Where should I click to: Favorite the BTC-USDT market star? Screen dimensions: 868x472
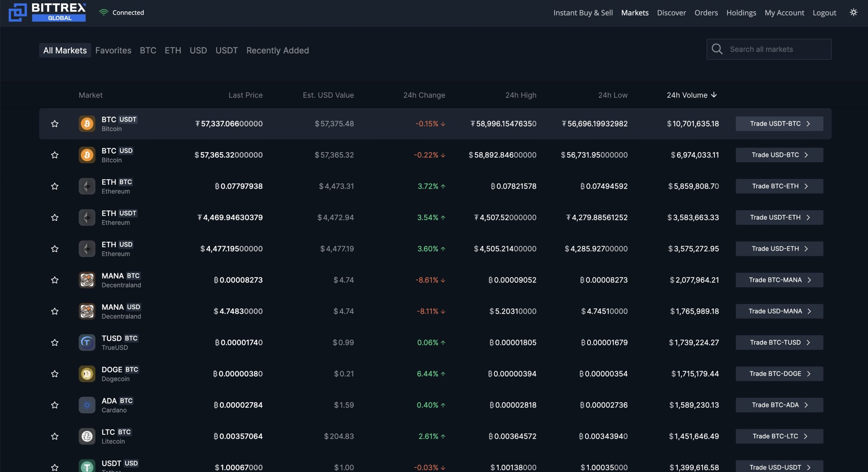point(55,124)
